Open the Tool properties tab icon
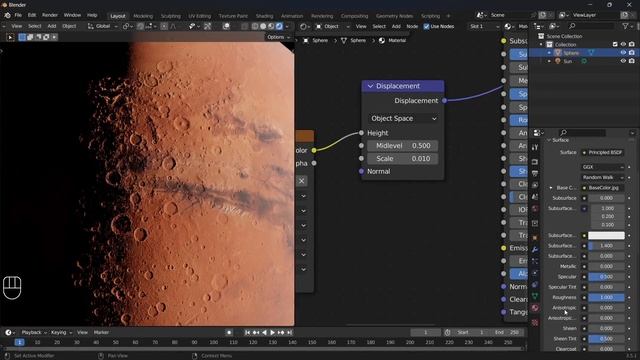640x360 pixels. tap(535, 148)
